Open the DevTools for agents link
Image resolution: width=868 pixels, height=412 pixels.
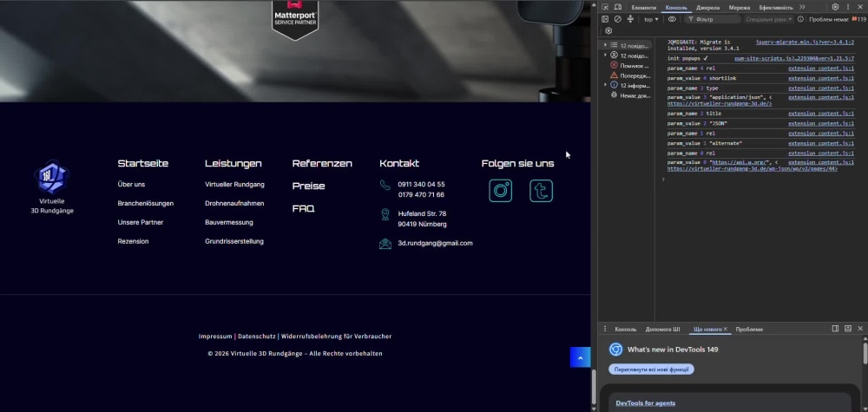(645, 403)
